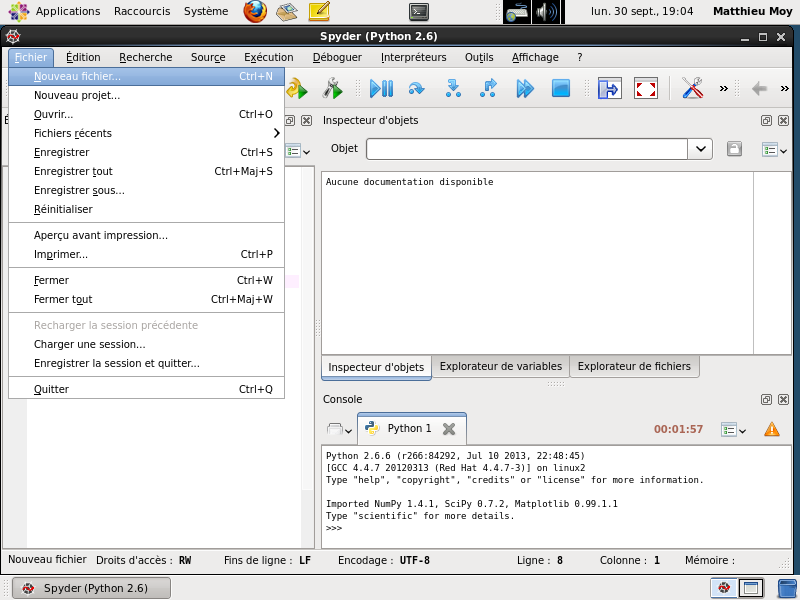Click the step return debug icon
This screenshot has height=600, width=800.
pyautogui.click(x=489, y=89)
